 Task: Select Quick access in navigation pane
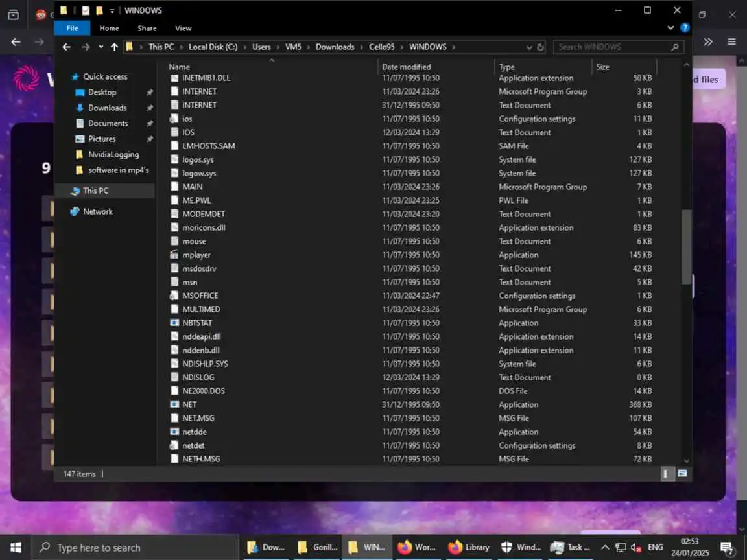pos(105,76)
